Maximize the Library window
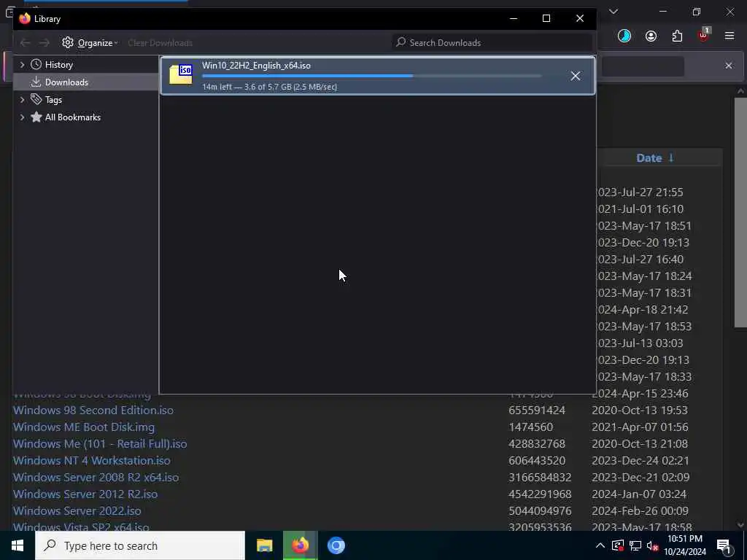 546,18
